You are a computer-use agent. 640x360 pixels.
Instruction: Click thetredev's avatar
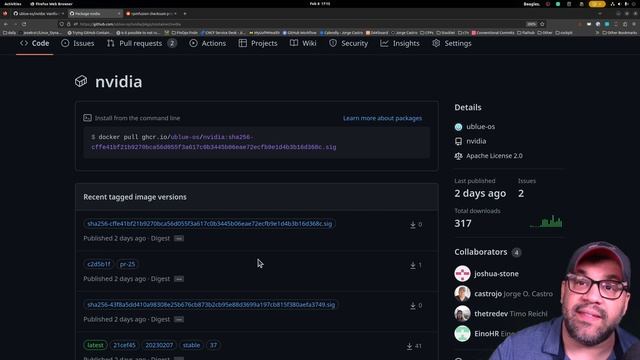(462, 313)
